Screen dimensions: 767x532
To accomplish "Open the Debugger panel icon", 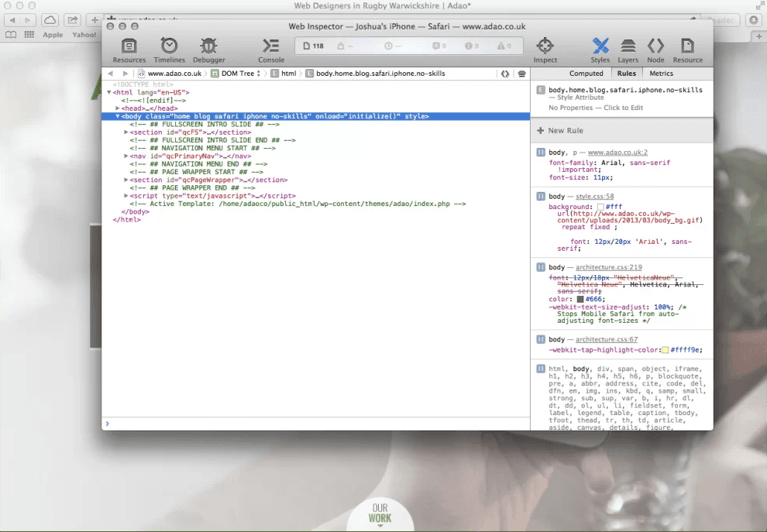I will pos(208,46).
